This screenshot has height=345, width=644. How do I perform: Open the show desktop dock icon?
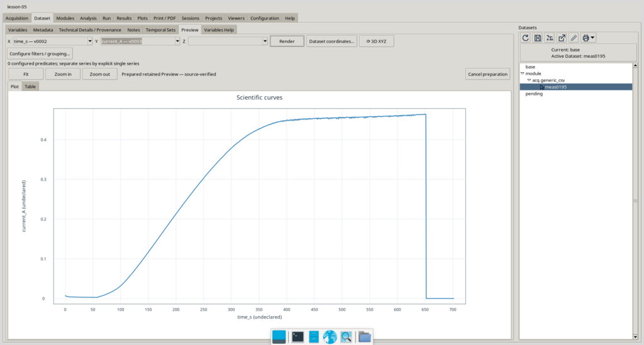[x=279, y=337]
